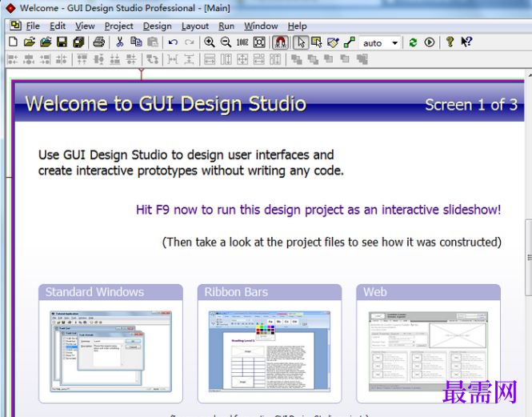Click the Standard Windows thumbnail

point(110,351)
